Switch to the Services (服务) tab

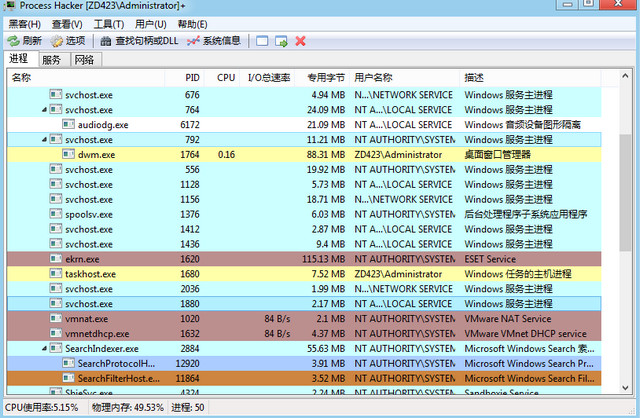(51, 60)
